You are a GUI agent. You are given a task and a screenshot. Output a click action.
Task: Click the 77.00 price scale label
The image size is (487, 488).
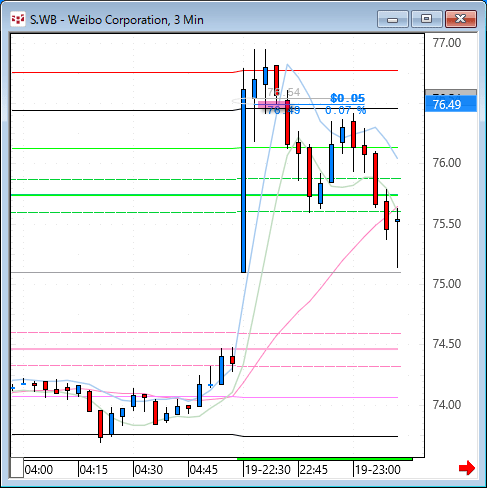coord(447,43)
